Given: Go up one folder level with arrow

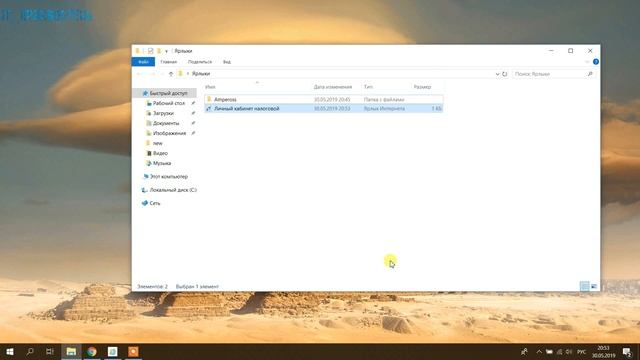Looking at the screenshot, I should coord(171,74).
